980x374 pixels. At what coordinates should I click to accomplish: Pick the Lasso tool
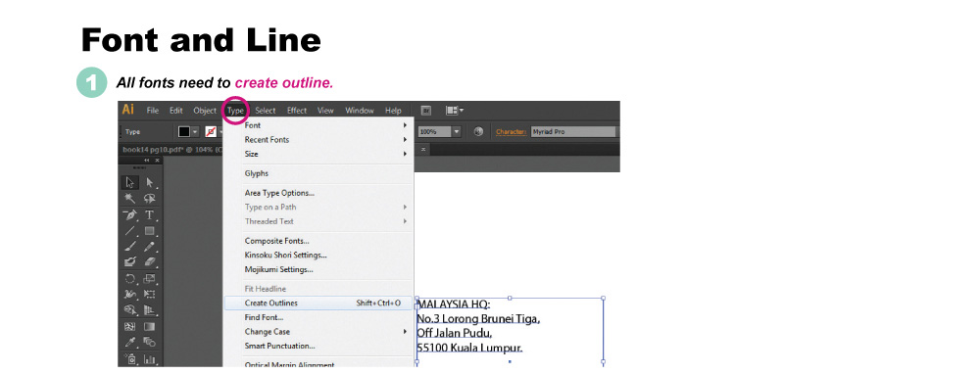click(150, 199)
